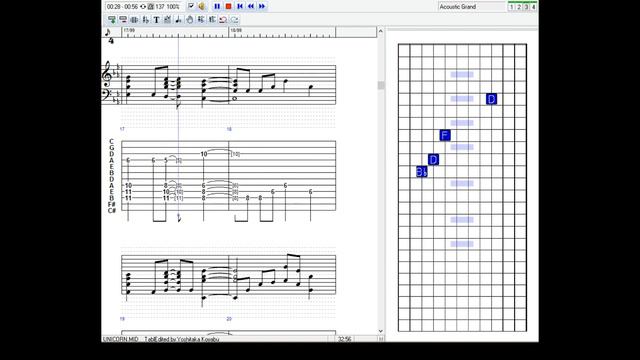
Task: Select the T text tool
Action: click(x=156, y=19)
